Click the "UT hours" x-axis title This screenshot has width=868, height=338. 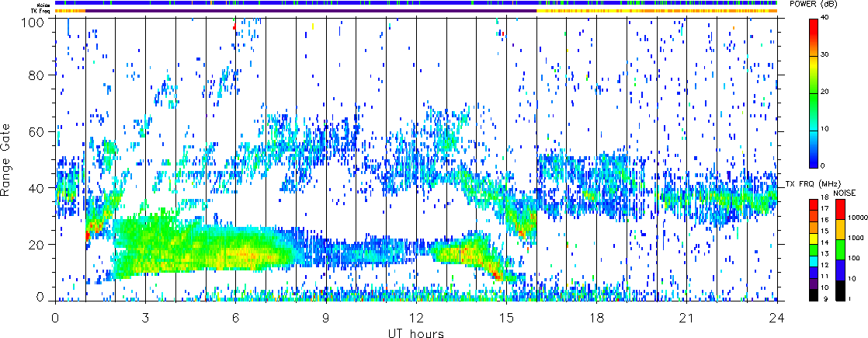pyautogui.click(x=416, y=333)
